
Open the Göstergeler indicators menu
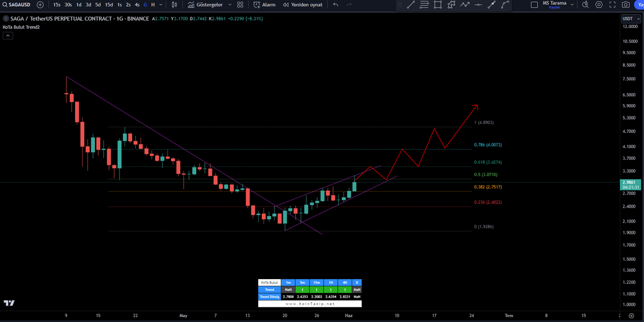[x=206, y=4]
